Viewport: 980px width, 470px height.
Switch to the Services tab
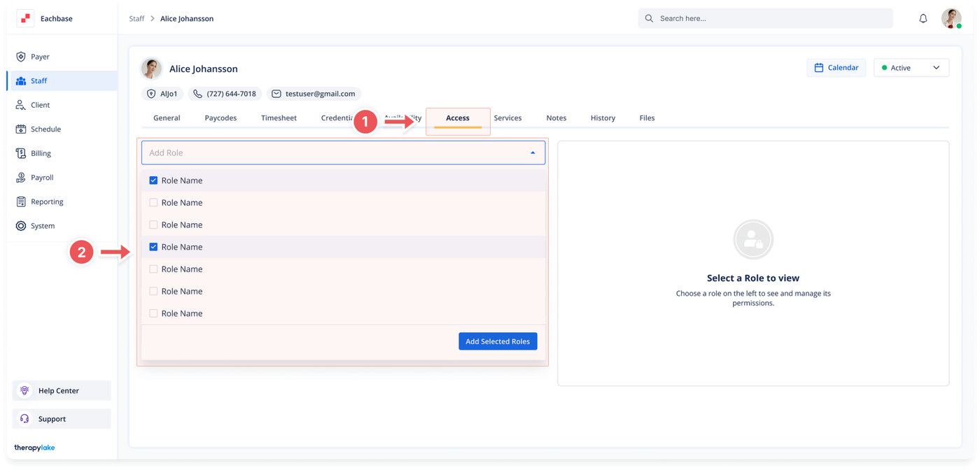tap(507, 118)
